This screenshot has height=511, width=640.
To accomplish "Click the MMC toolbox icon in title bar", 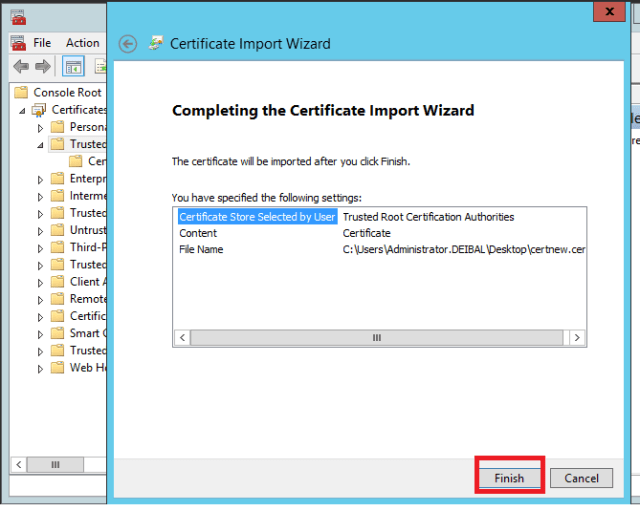I will 19,17.
